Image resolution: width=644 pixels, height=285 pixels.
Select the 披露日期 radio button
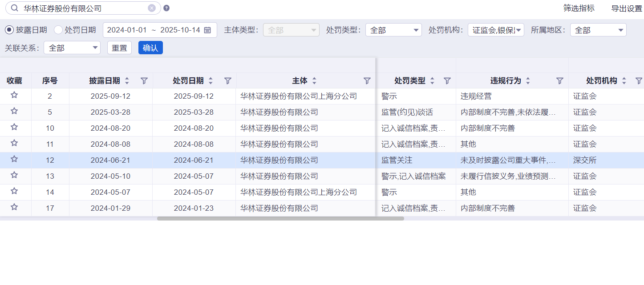(x=9, y=30)
